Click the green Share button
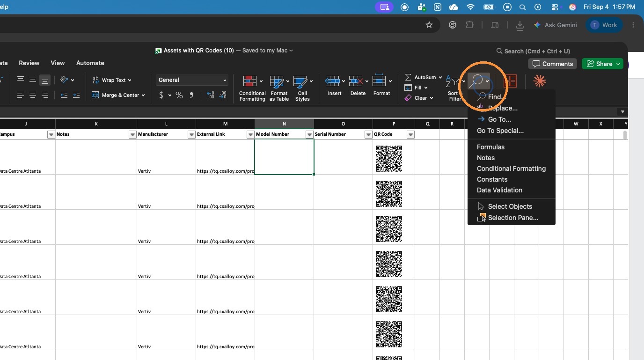 click(602, 64)
